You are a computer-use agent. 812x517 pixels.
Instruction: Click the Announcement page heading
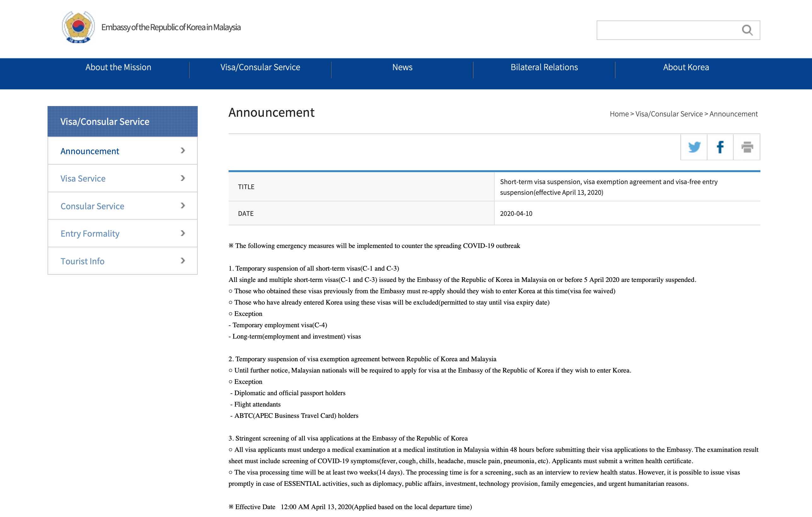[x=271, y=113]
